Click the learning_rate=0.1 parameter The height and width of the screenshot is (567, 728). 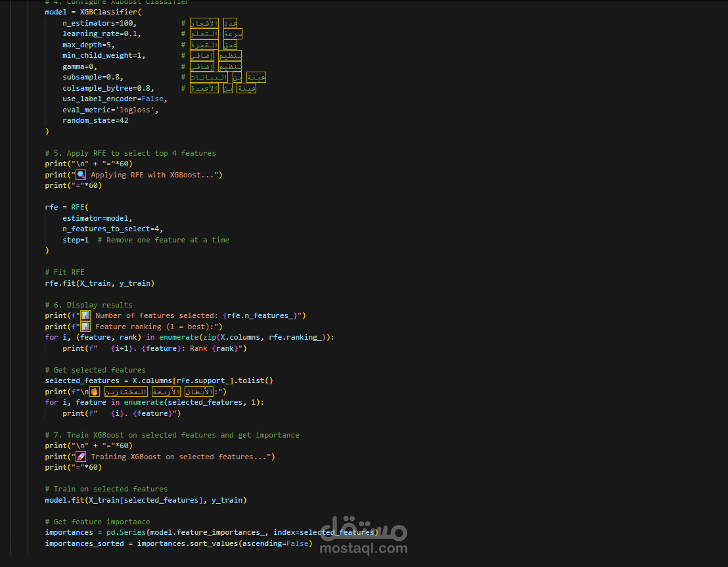(102, 34)
